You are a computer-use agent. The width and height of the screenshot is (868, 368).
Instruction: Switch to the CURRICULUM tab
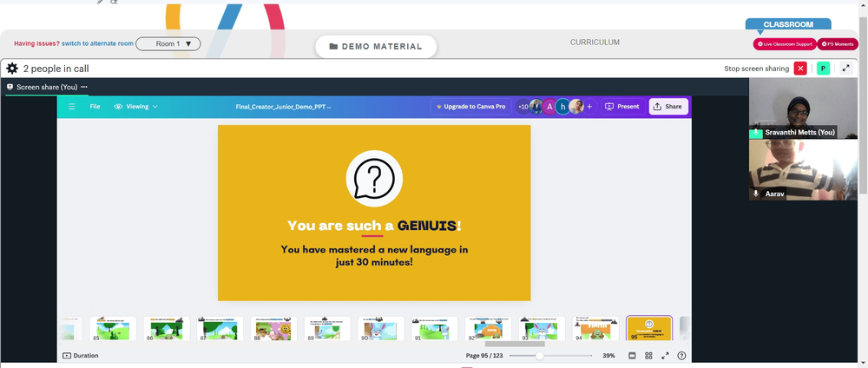(595, 42)
